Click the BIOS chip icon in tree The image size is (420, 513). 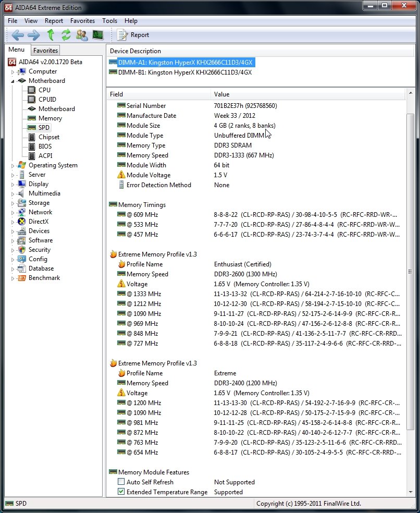pyautogui.click(x=32, y=146)
